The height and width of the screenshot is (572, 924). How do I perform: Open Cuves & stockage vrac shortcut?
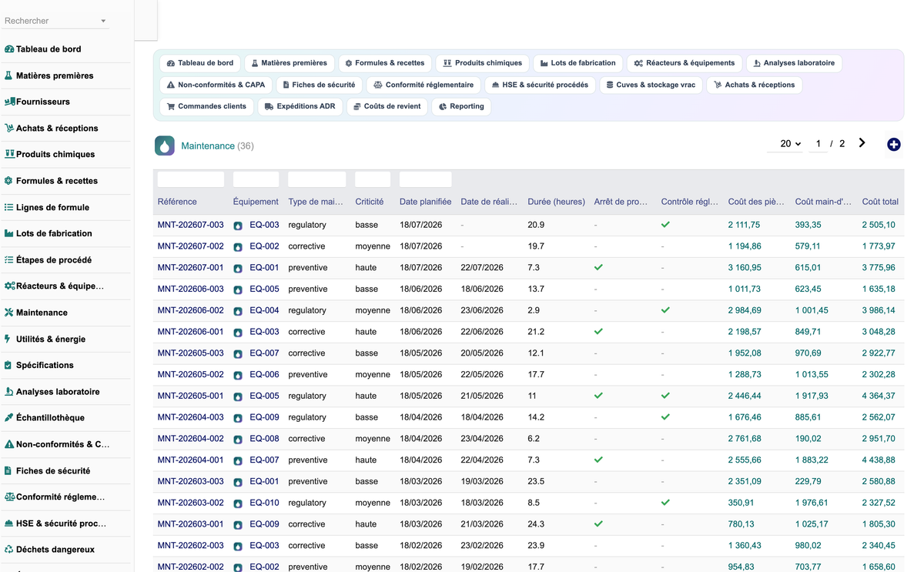point(651,85)
